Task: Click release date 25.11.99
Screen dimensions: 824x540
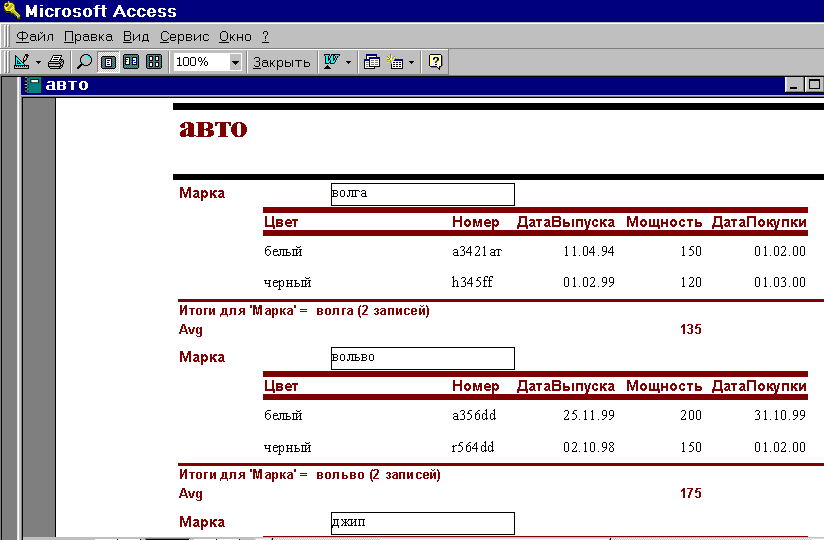Action: coord(589,415)
